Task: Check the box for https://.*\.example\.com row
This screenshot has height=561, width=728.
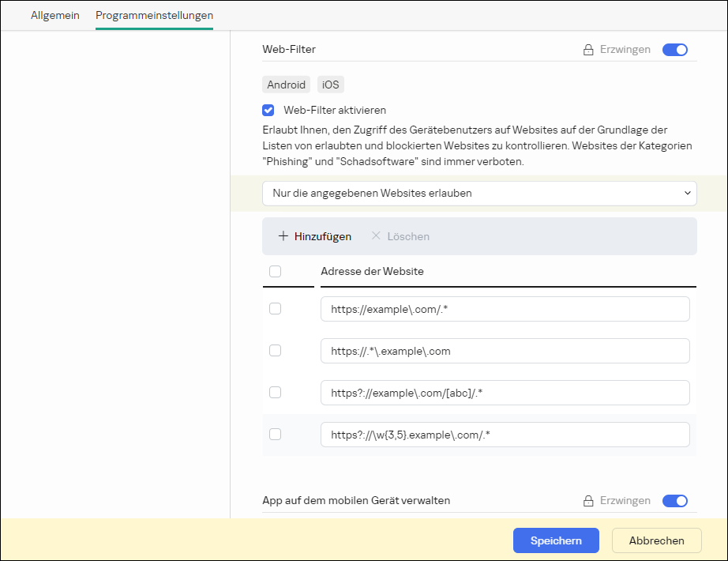Action: click(x=275, y=351)
